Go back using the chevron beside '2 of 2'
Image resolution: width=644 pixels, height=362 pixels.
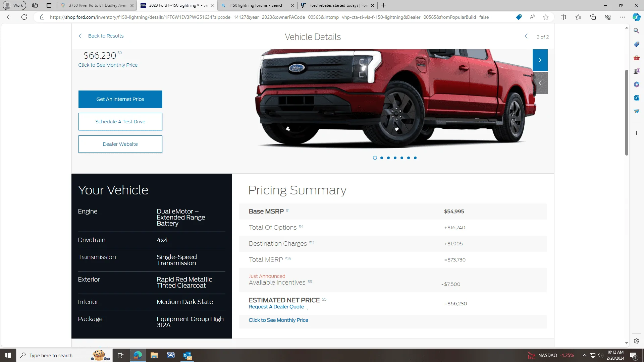[526, 36]
